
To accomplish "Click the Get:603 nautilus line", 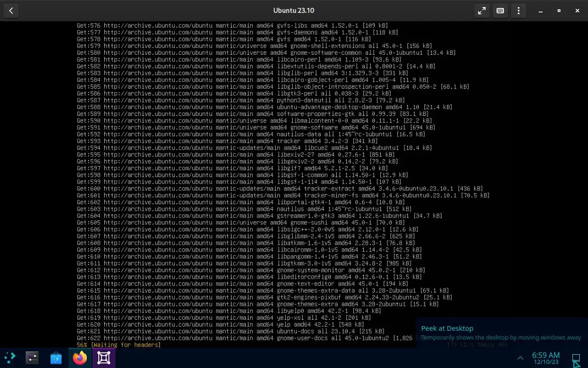I will click(x=244, y=209).
